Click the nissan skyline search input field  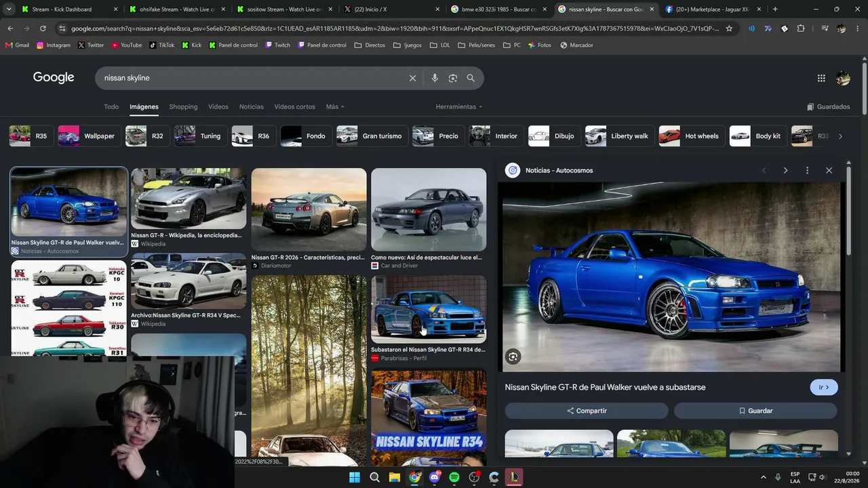point(251,78)
